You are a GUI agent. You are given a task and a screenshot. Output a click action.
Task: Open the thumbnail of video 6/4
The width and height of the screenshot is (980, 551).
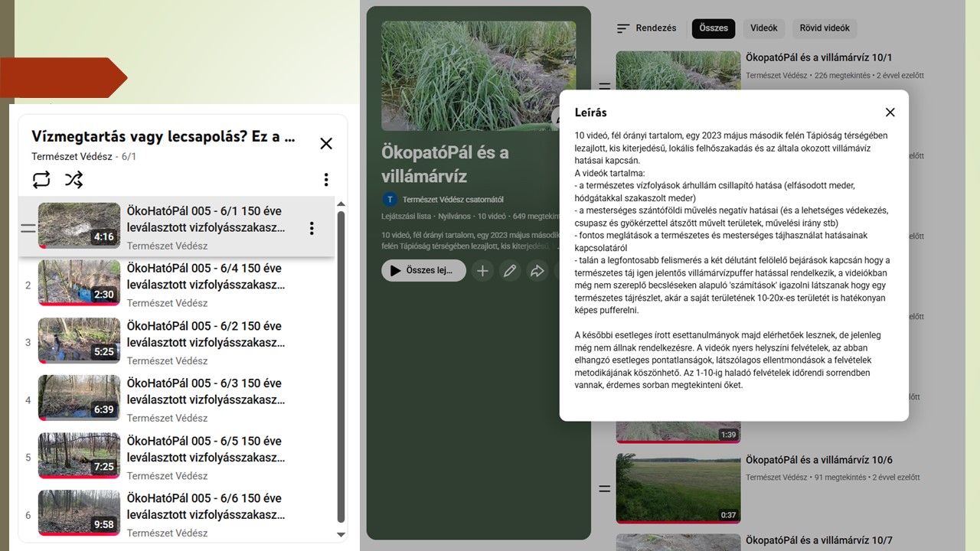[79, 283]
